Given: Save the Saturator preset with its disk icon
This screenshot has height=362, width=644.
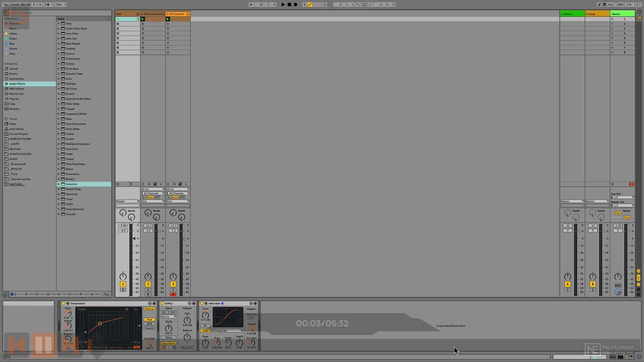Looking at the screenshot, I should (x=255, y=303).
